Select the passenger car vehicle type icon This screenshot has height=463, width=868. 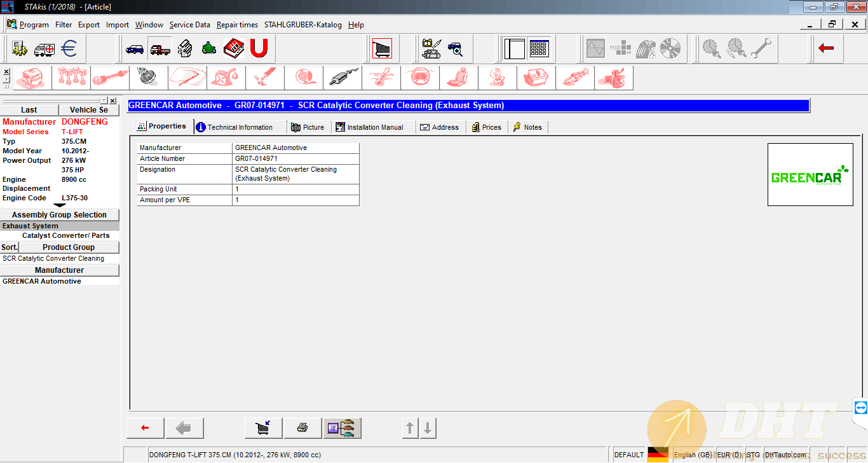click(135, 48)
